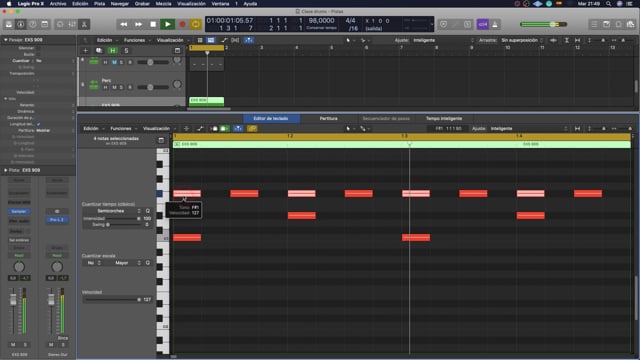Toggle piano roll automation button
The height and width of the screenshot is (360, 640).
point(200,129)
